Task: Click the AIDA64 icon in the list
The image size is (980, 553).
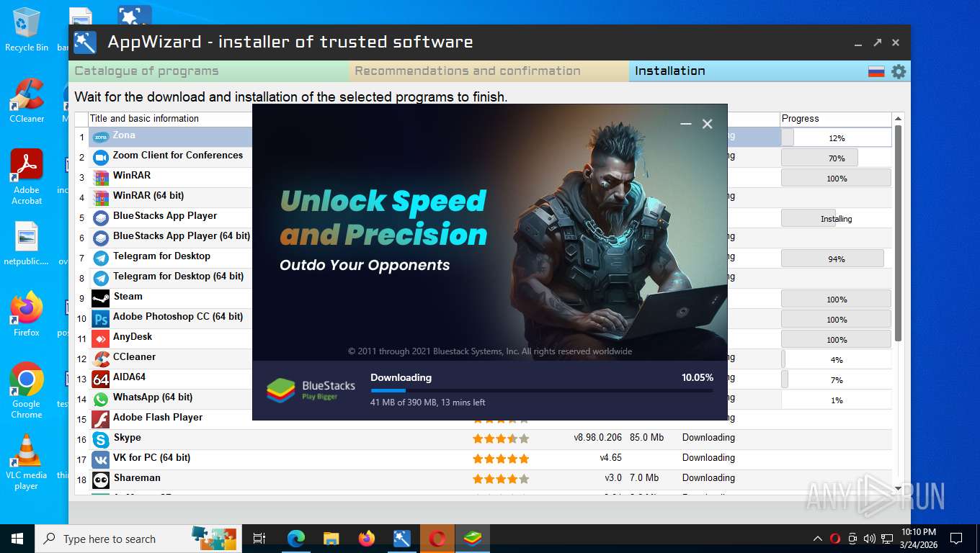Action: [x=101, y=379]
